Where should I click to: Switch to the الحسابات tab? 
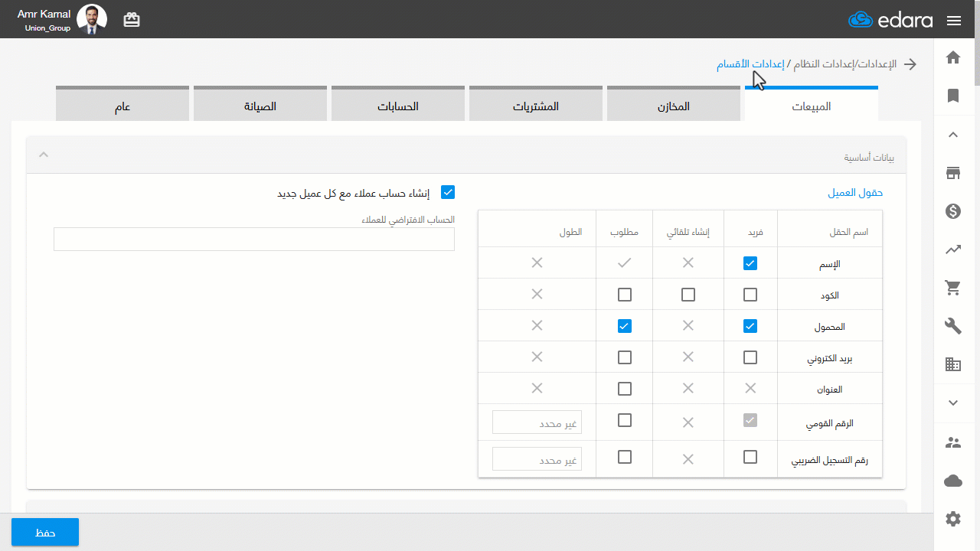[x=398, y=104]
